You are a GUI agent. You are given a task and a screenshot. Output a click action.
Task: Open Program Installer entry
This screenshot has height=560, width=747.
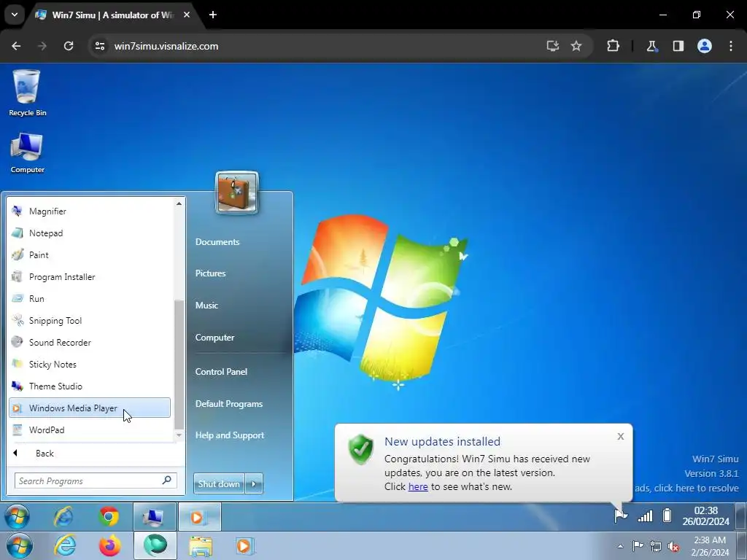[90, 276]
